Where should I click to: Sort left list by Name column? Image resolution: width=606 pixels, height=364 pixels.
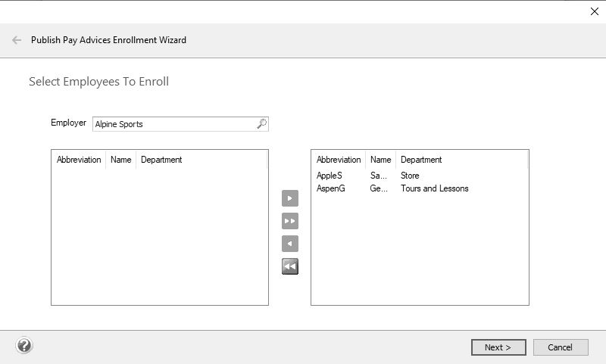[x=121, y=160]
